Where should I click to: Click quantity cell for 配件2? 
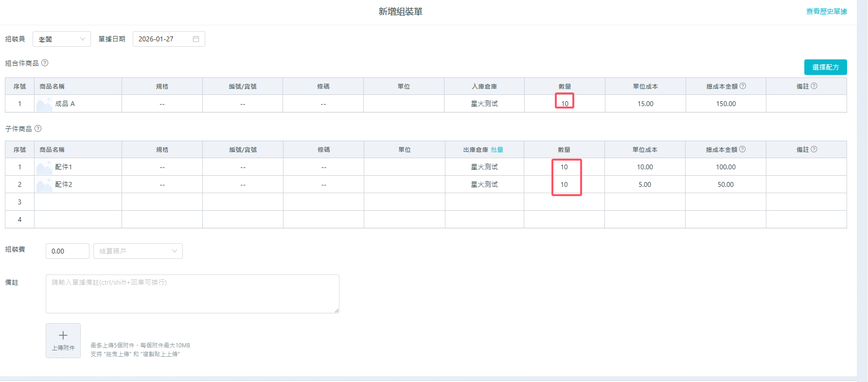(x=564, y=184)
